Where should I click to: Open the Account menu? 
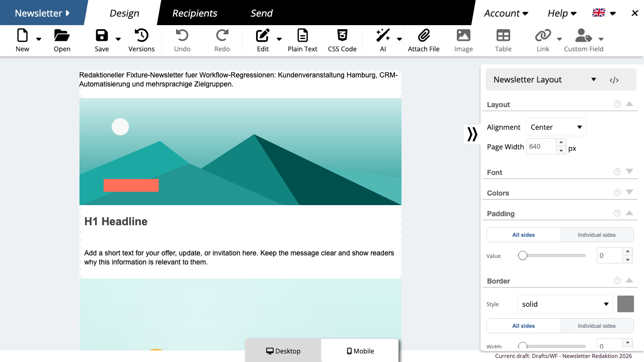click(x=506, y=13)
